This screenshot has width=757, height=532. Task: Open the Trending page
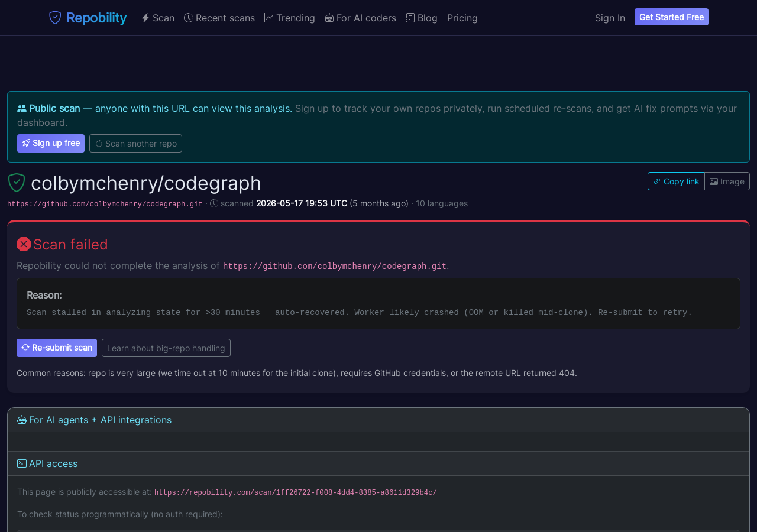tap(290, 18)
